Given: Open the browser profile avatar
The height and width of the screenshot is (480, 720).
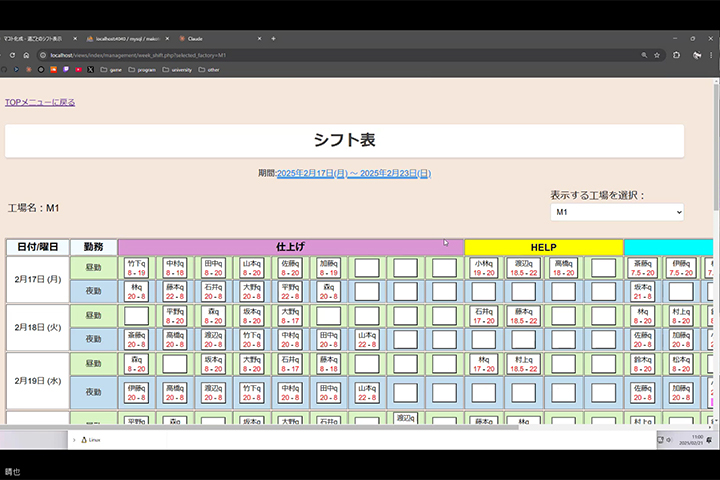Looking at the screenshot, I should tap(697, 55).
